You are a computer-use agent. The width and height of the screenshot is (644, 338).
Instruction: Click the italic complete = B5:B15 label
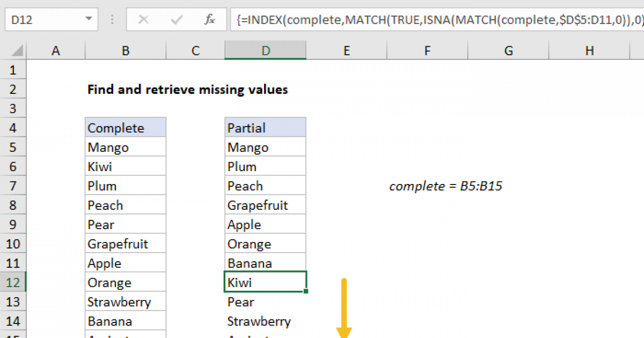pyautogui.click(x=445, y=186)
